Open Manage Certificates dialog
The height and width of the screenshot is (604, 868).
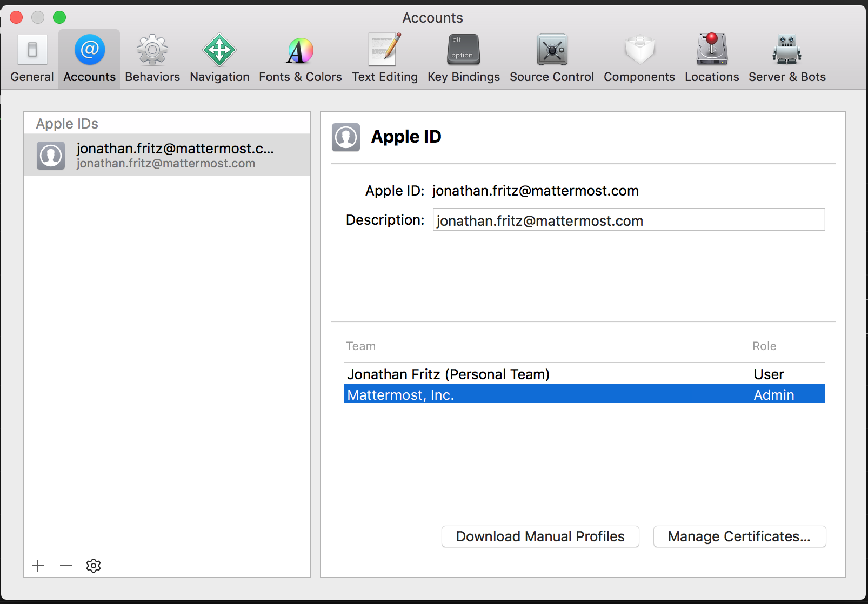(739, 536)
